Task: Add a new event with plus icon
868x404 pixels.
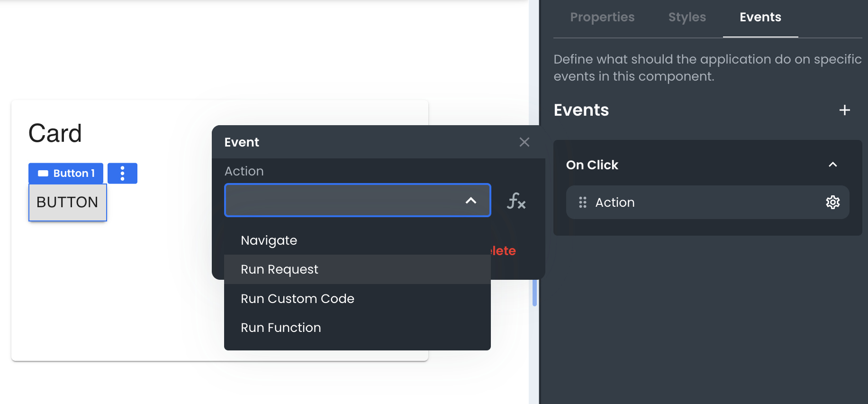Action: 844,110
